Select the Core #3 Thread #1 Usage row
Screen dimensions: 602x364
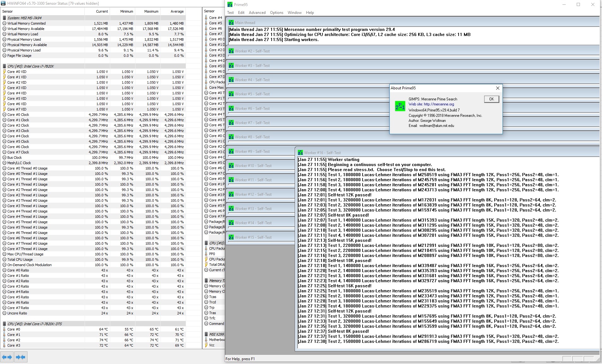pyautogui.click(x=93, y=206)
